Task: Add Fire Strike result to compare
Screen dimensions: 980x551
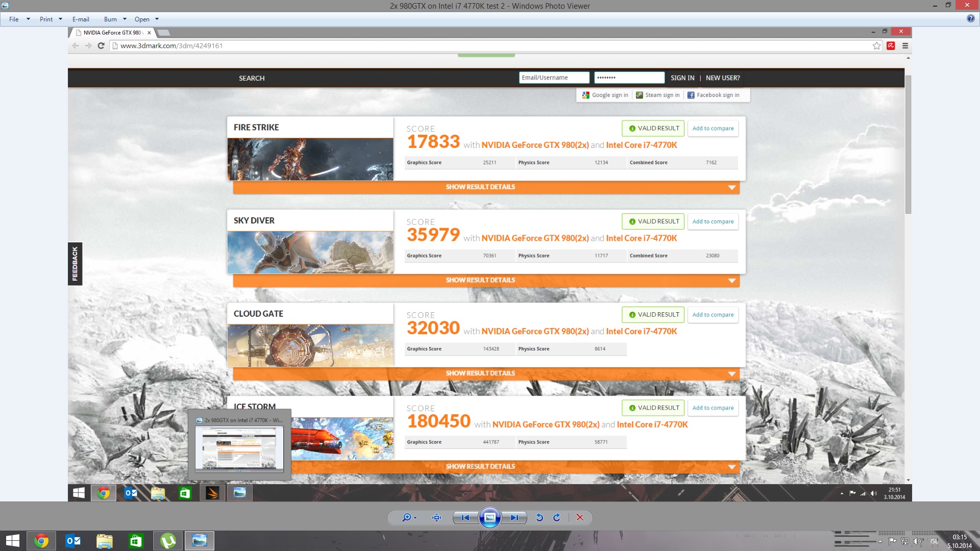Action: coord(713,128)
